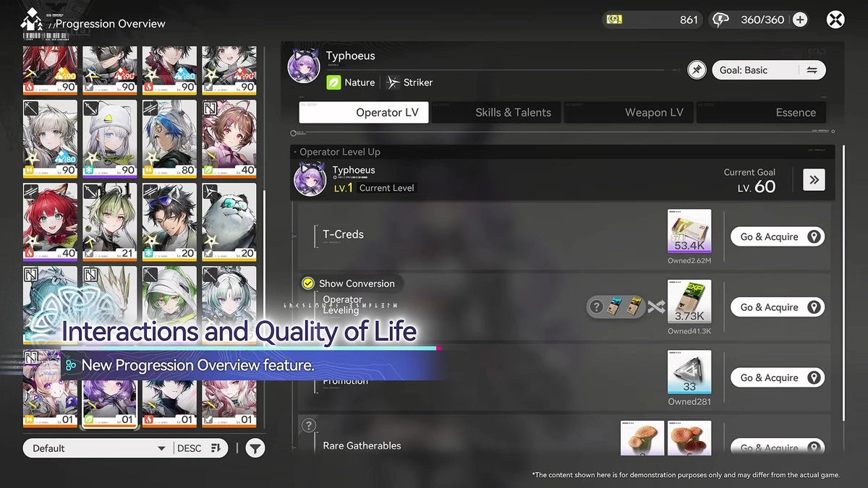868x488 pixels.
Task: Toggle the DESC sort order
Action: click(x=200, y=448)
